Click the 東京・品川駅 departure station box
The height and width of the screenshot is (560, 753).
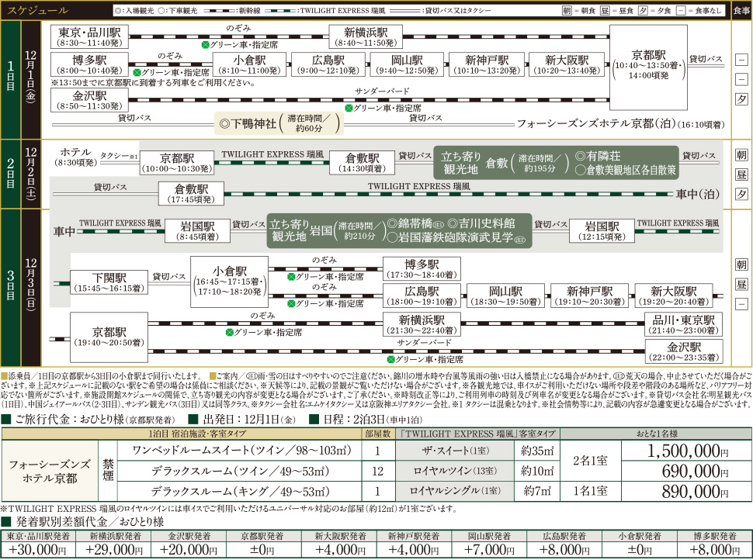tap(88, 36)
